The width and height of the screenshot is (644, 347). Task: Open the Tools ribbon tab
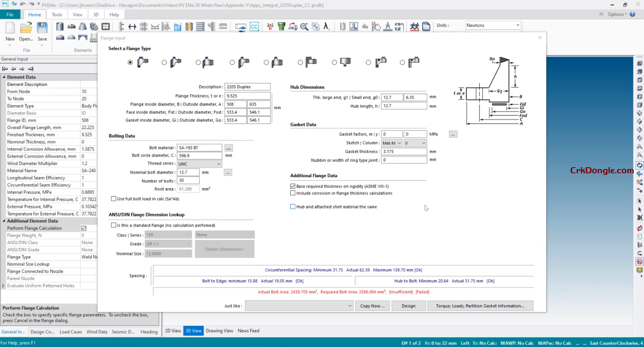coord(57,15)
